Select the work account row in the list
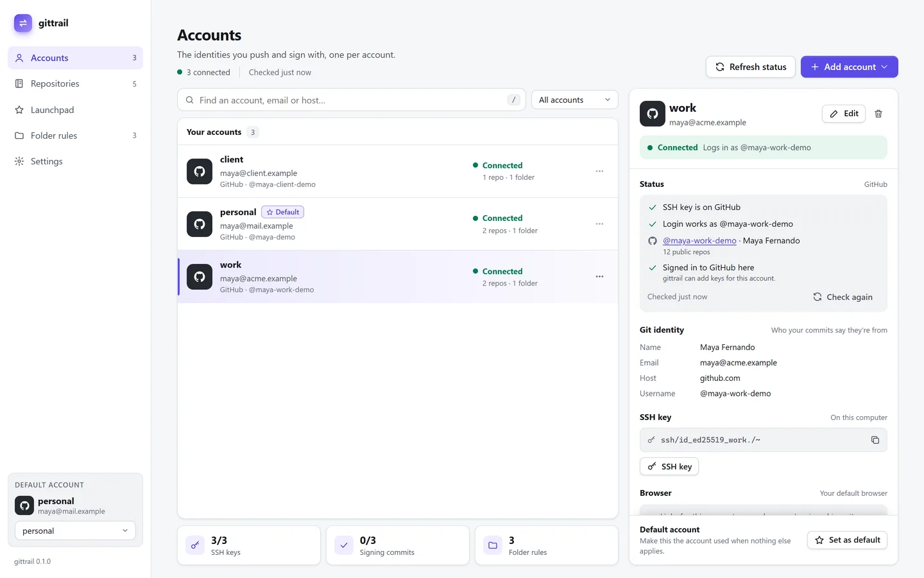924x578 pixels. (398, 277)
